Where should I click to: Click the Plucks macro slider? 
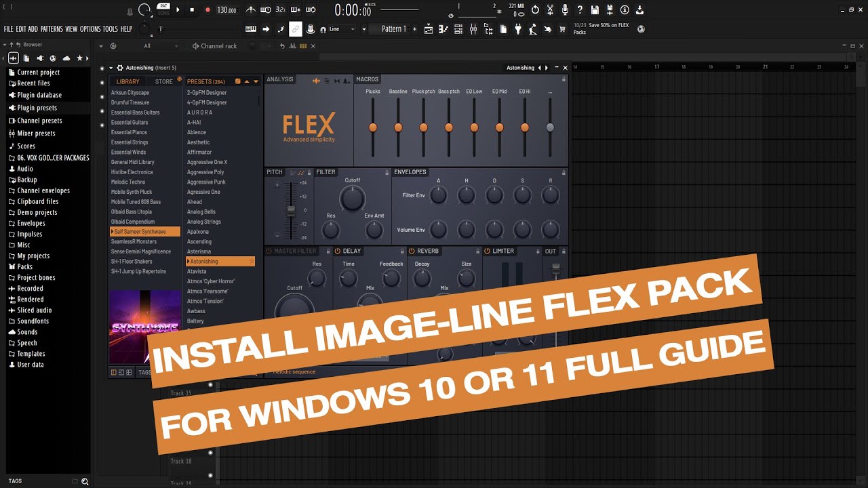pos(373,127)
